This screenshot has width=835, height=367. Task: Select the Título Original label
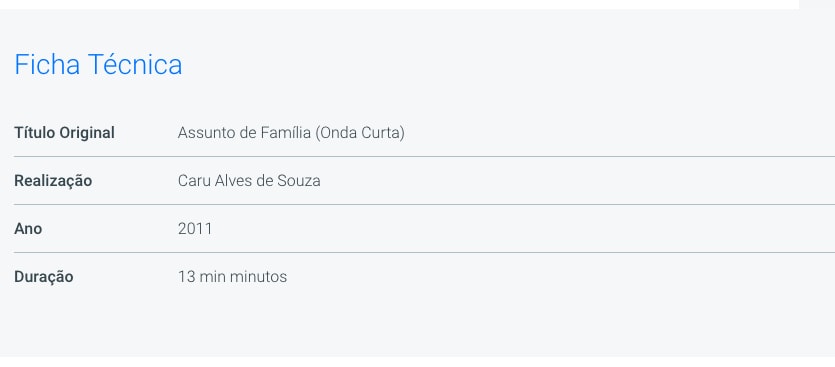(x=64, y=133)
